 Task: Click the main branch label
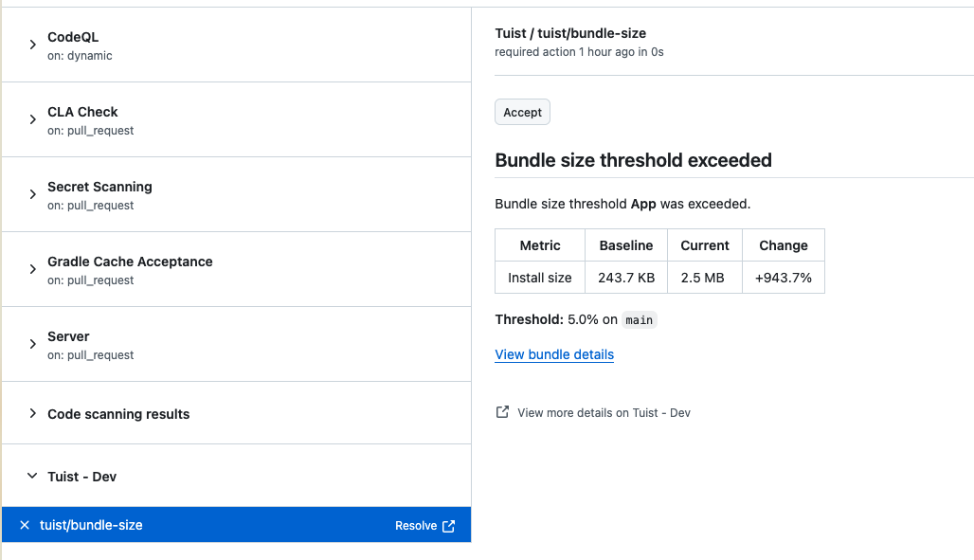[x=639, y=319]
